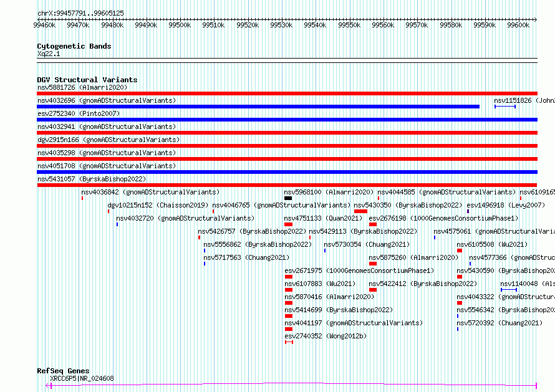Image resolution: width=555 pixels, height=392 pixels.
Task: Select the nsv4032696 gnomAD variant label
Action: [x=107, y=100]
